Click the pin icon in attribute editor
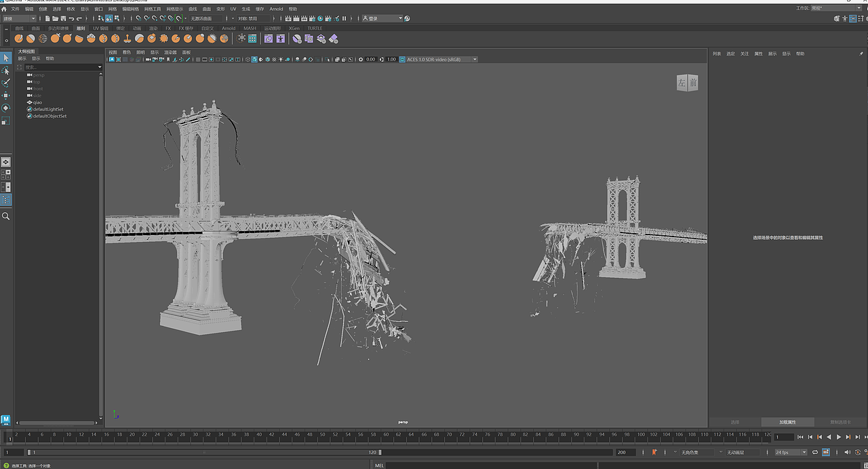This screenshot has height=469, width=868. coord(861,54)
